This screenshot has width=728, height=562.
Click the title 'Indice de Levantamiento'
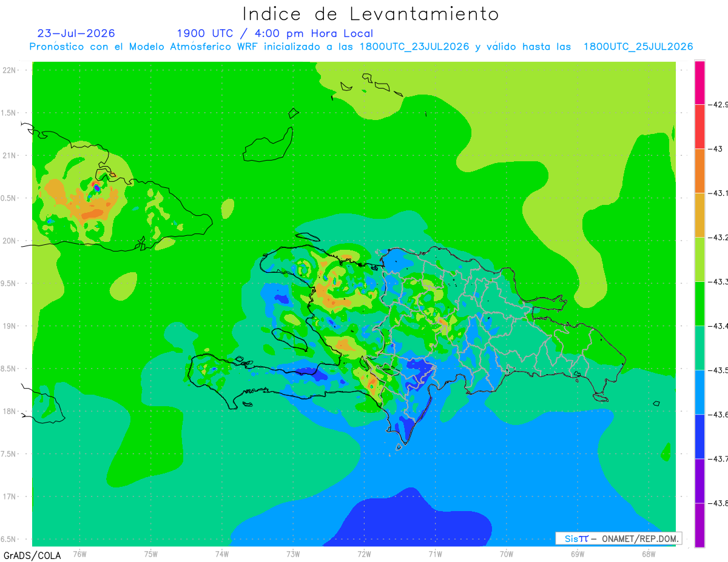371,14
